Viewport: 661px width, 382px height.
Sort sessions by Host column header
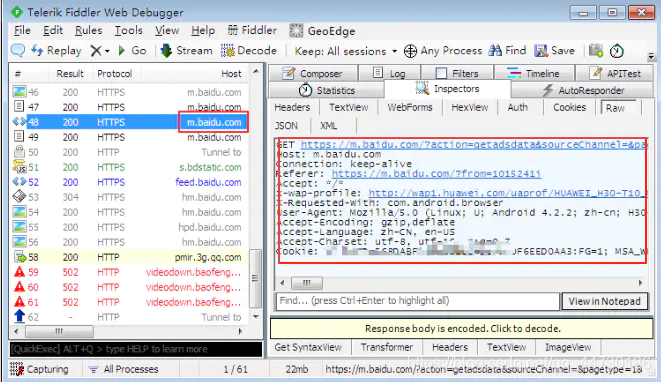pyautogui.click(x=231, y=73)
